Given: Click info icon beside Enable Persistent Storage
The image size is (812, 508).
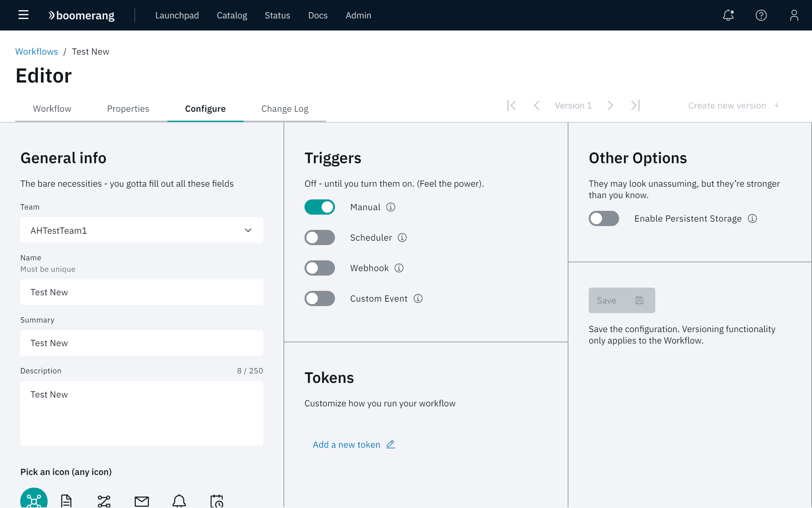Looking at the screenshot, I should point(752,218).
